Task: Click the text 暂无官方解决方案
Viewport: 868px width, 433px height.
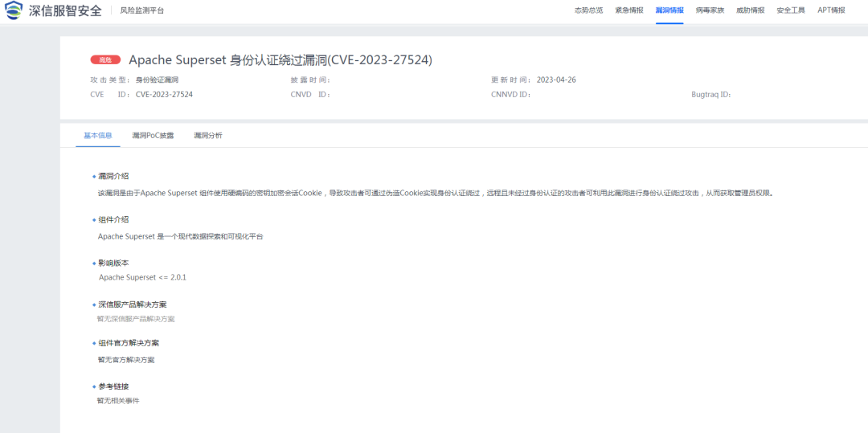Action: coord(126,359)
